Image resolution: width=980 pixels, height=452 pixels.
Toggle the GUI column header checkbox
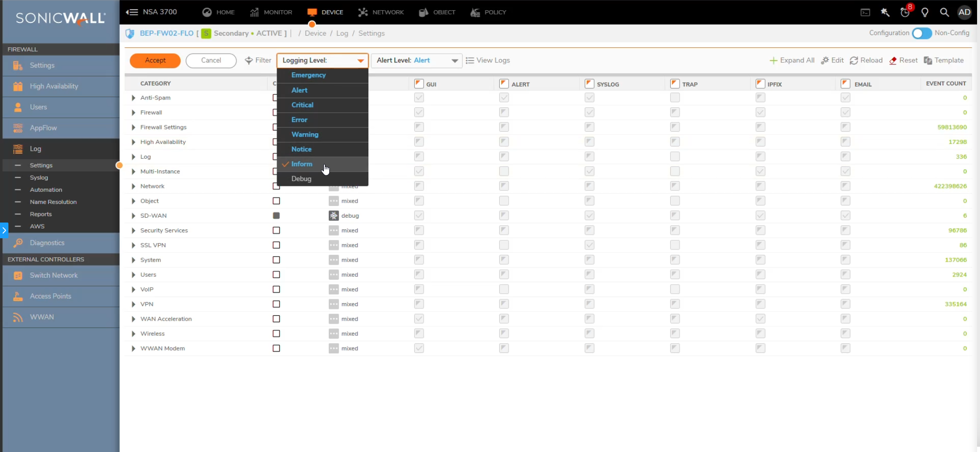click(x=419, y=83)
